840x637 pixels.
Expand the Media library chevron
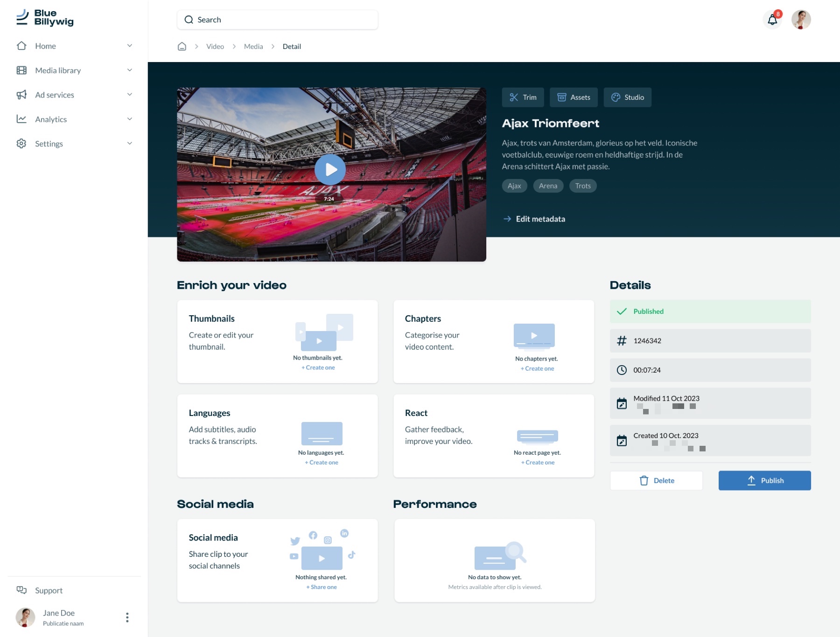coord(130,70)
